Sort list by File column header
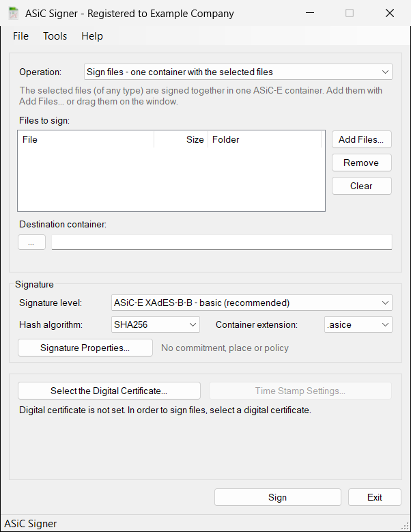Screen dimensions: 411x532 point(86,139)
